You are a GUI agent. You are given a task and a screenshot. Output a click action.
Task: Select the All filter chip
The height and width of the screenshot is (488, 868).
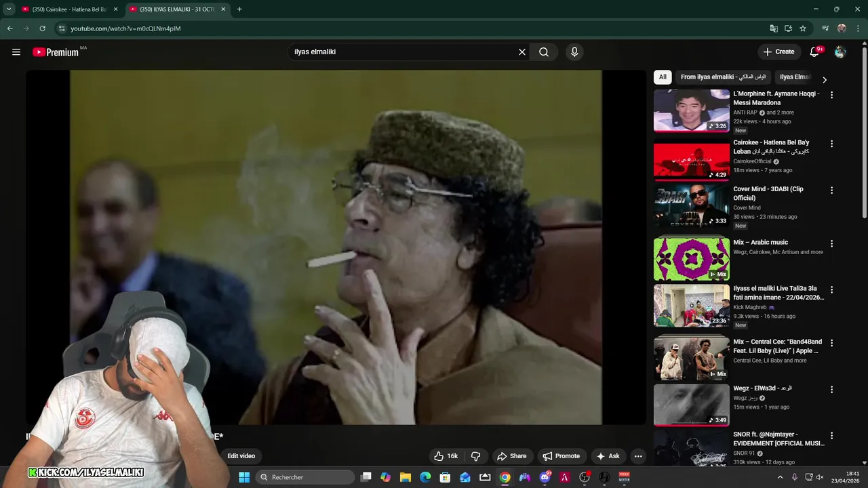(x=663, y=77)
